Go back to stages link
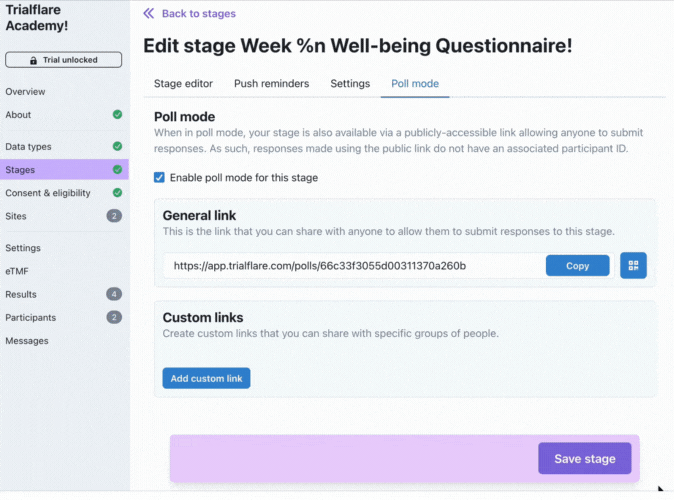This screenshot has height=500, width=674. [198, 14]
